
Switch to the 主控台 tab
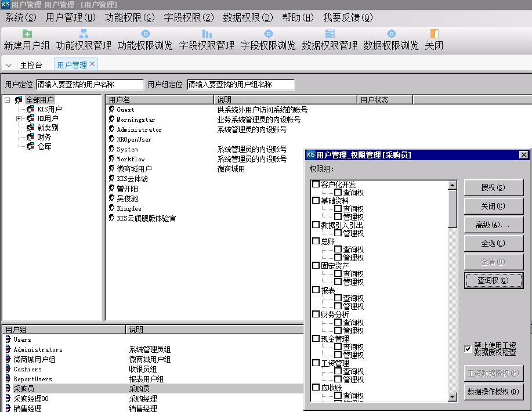pos(31,65)
